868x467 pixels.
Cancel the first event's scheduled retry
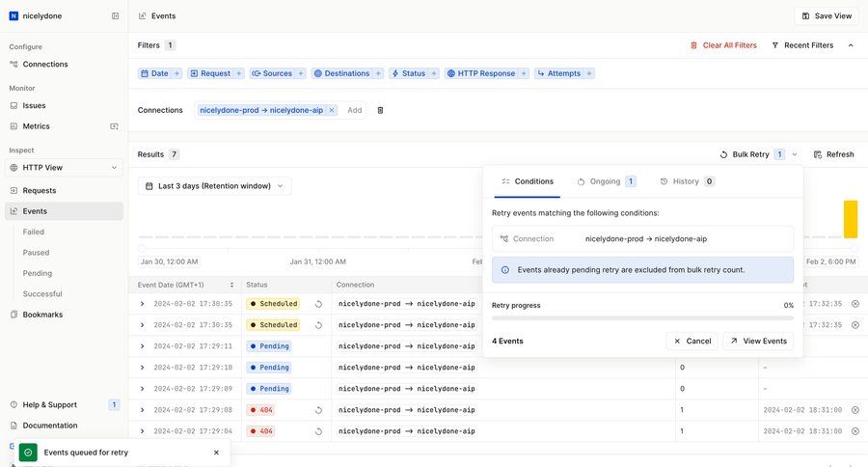(854, 303)
